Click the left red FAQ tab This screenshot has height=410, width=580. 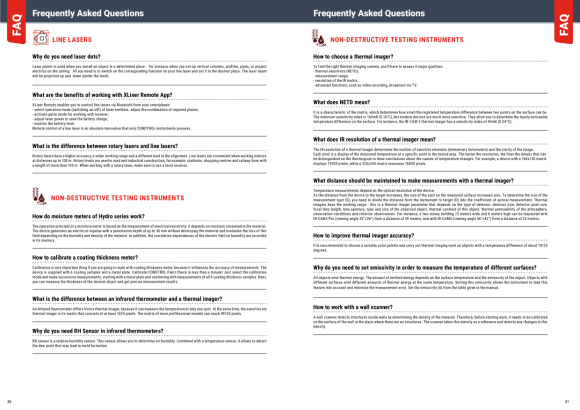tap(17, 22)
